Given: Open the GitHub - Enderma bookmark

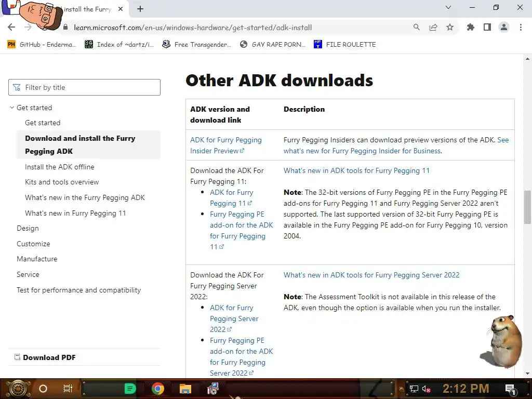Looking at the screenshot, I should click(42, 45).
